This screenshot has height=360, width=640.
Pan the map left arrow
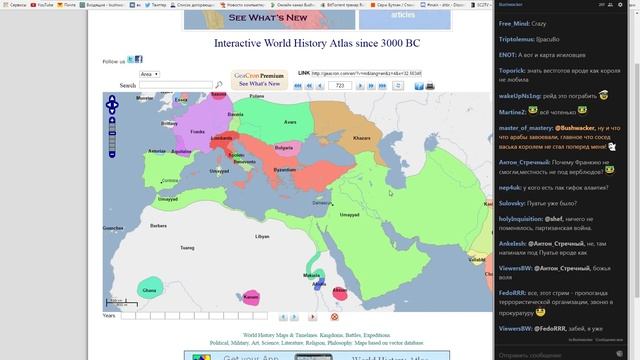coord(108,105)
